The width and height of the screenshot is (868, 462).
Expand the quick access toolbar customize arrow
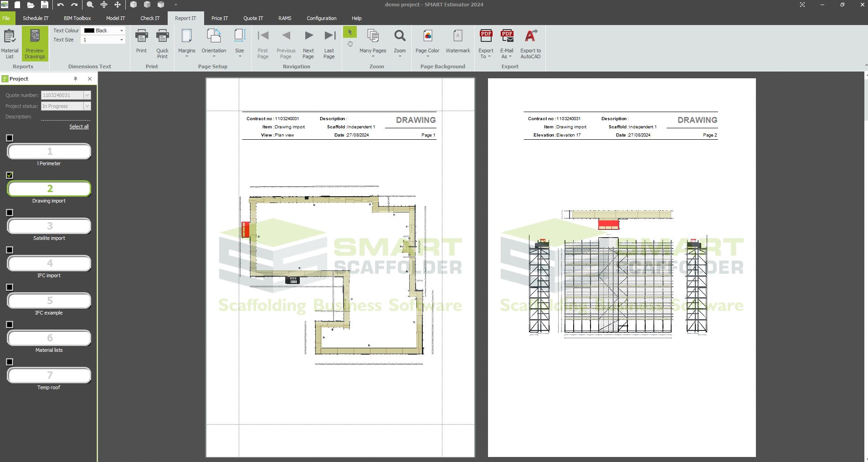(x=175, y=5)
